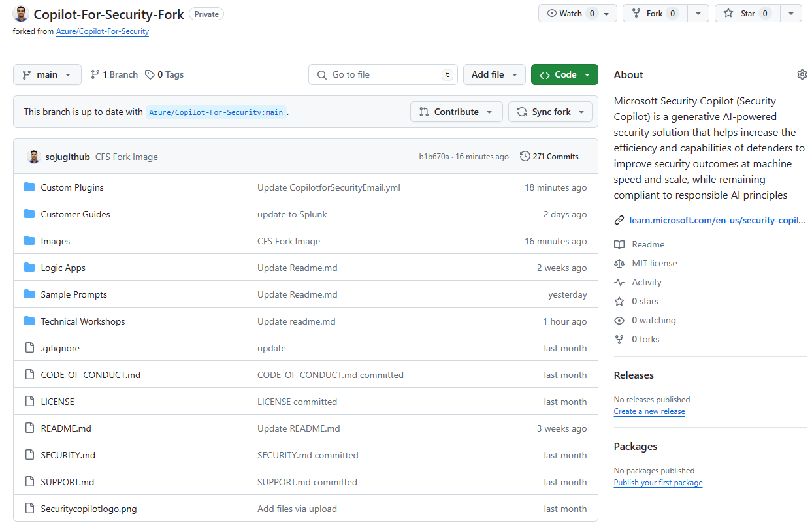Viewport: 812px width, 525px height.
Task: Open the About section settings gear
Action: 802,74
